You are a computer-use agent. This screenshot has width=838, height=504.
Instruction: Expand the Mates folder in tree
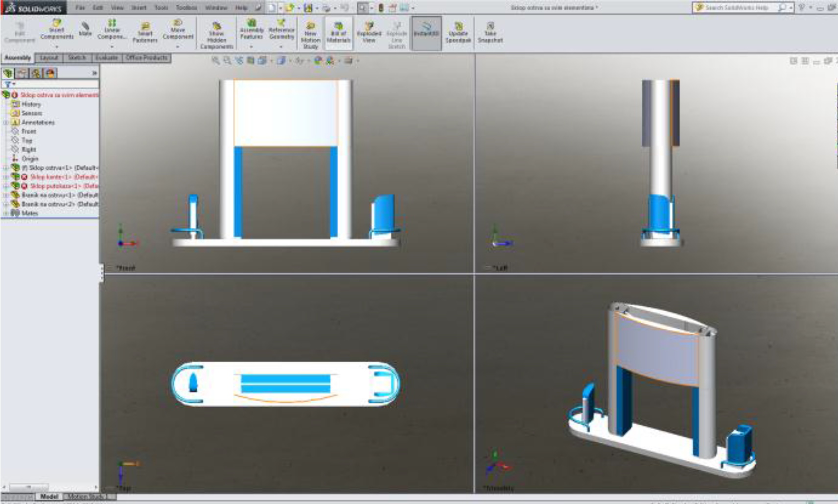[6, 213]
